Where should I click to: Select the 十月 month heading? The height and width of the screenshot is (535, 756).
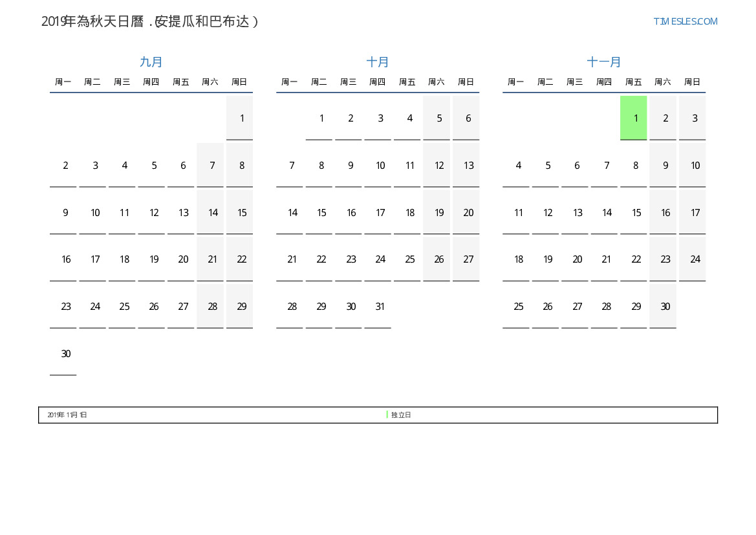[378, 62]
